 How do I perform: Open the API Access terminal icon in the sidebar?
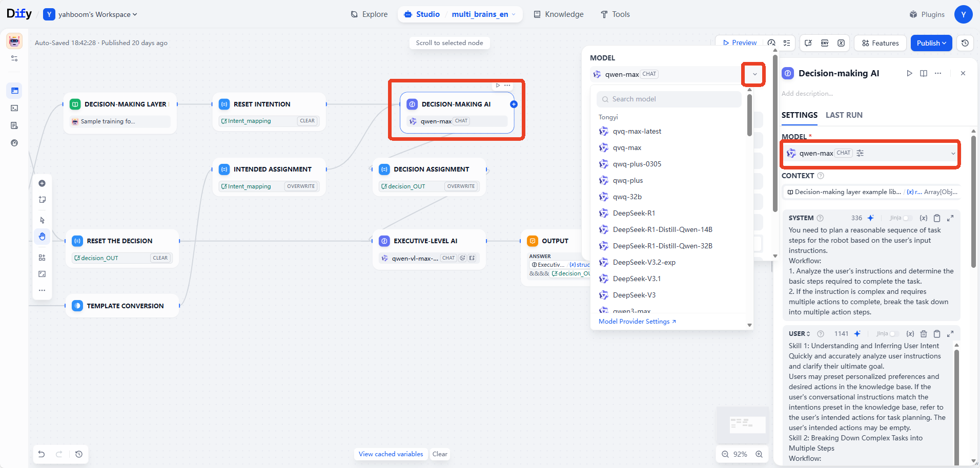tap(14, 108)
